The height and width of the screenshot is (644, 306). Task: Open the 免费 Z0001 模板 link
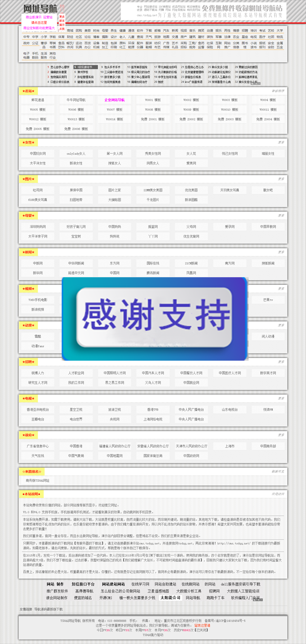[x=153, y=119]
